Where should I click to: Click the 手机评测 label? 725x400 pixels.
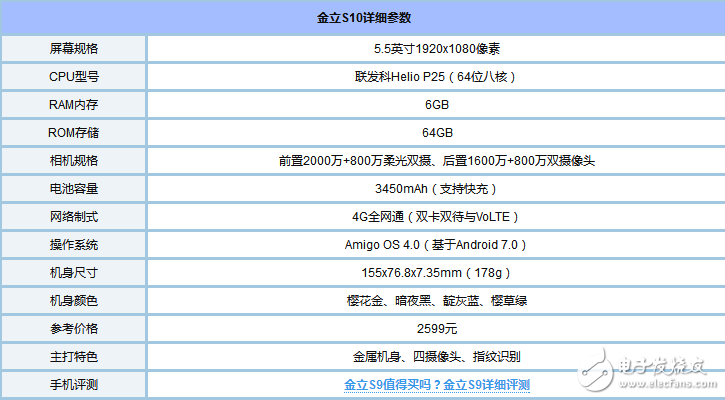(x=74, y=385)
